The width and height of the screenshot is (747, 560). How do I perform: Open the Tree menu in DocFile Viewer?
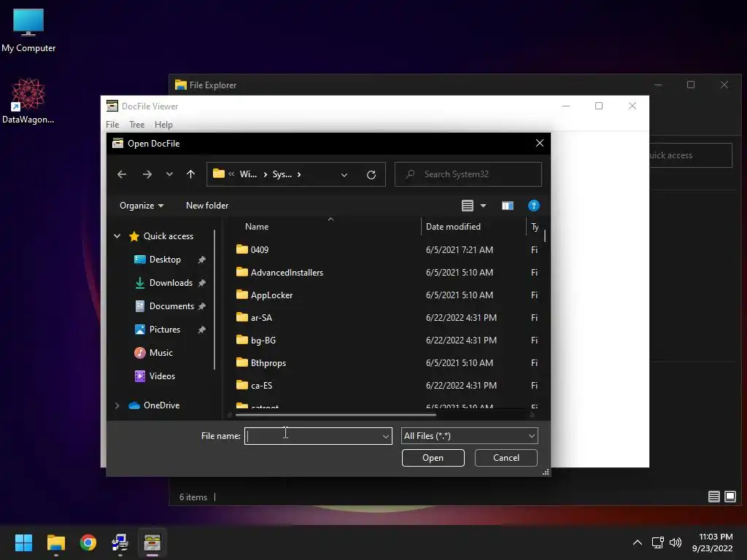pyautogui.click(x=136, y=124)
